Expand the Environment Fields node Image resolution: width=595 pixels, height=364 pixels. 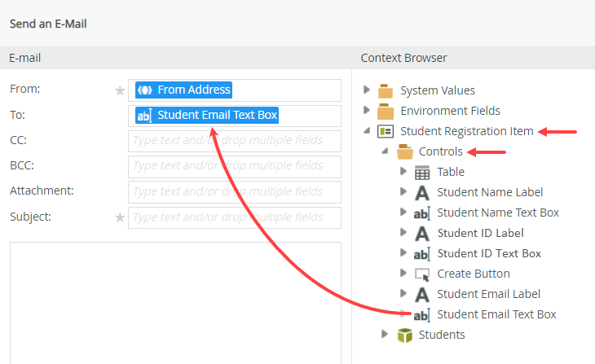pyautogui.click(x=367, y=110)
